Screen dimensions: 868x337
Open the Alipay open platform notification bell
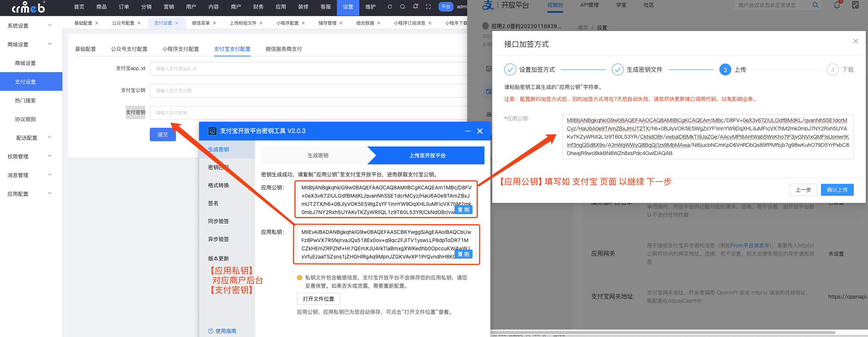[x=837, y=5]
